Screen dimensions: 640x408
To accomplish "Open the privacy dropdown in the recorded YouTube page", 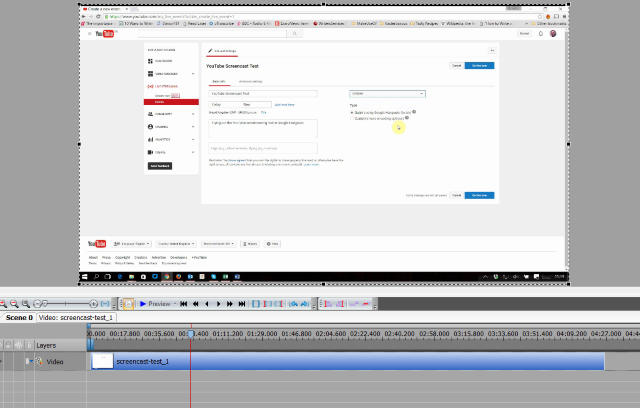I will point(387,93).
